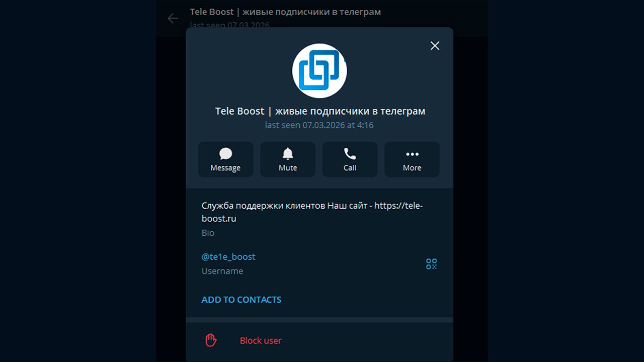The image size is (644, 362).
Task: Open chat via the Message button
Action: coord(225,159)
